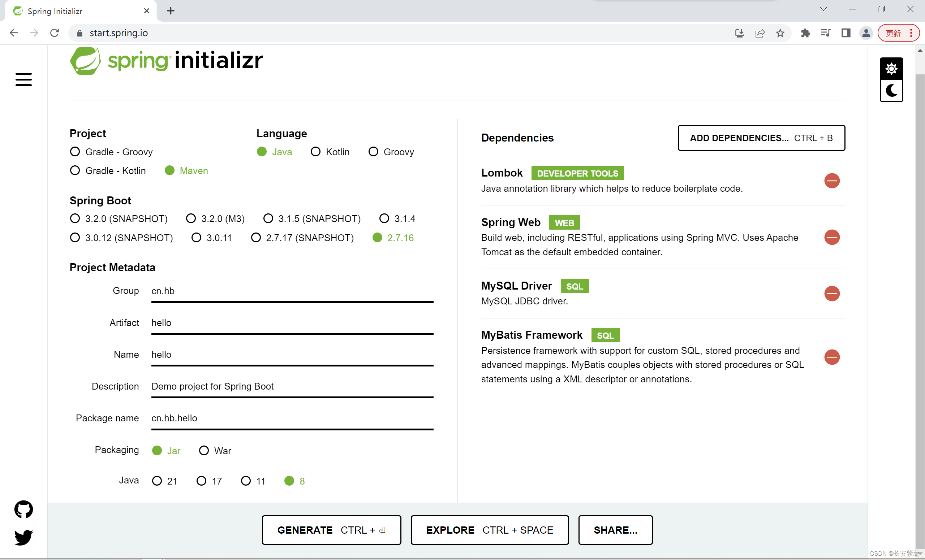Toggle the browser side panel
The height and width of the screenshot is (560, 925).
846,33
